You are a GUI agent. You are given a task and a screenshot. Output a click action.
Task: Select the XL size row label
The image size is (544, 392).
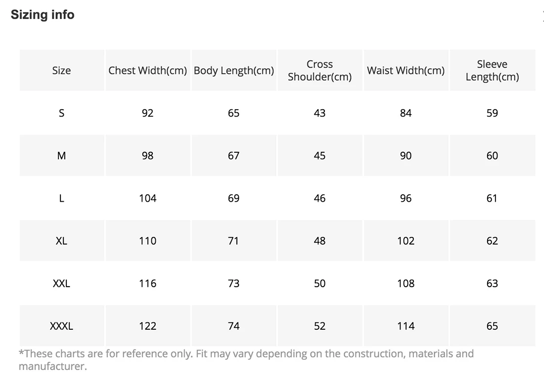pos(61,241)
